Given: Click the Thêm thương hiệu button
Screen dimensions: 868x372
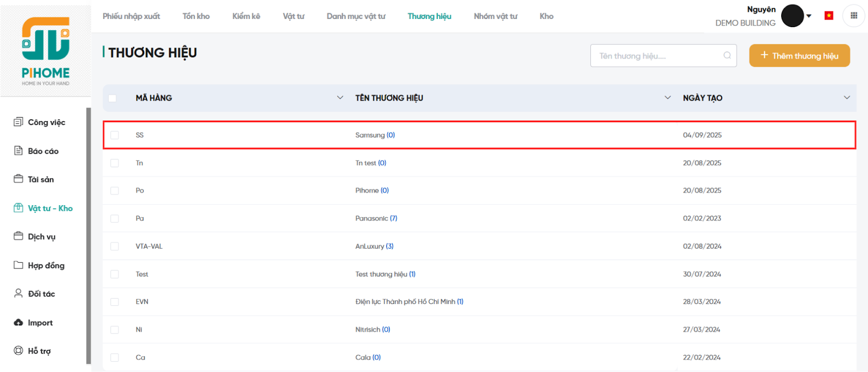Looking at the screenshot, I should [799, 55].
